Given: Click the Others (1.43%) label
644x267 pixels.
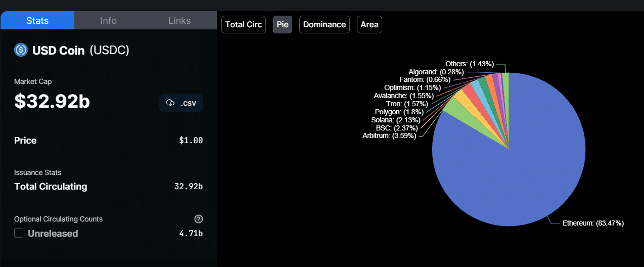Looking at the screenshot, I should click(x=470, y=64).
